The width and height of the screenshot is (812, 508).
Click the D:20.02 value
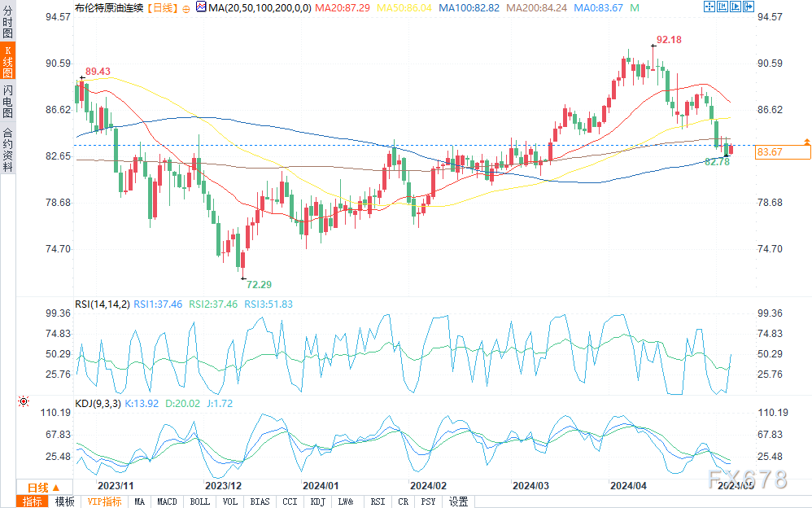coord(182,403)
